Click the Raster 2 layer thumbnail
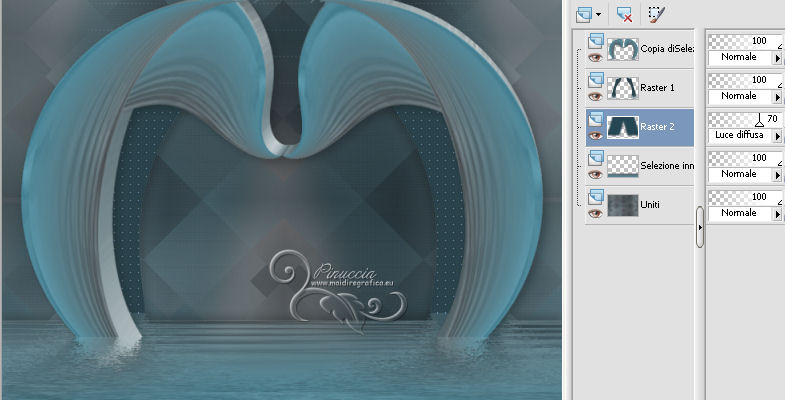785x400 pixels. click(x=622, y=127)
